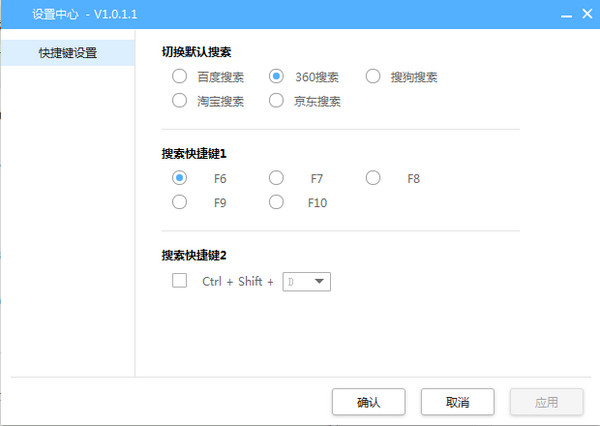Screen dimensions: 600x426
Task: Select F6 as search shortcut
Action: pyautogui.click(x=180, y=178)
